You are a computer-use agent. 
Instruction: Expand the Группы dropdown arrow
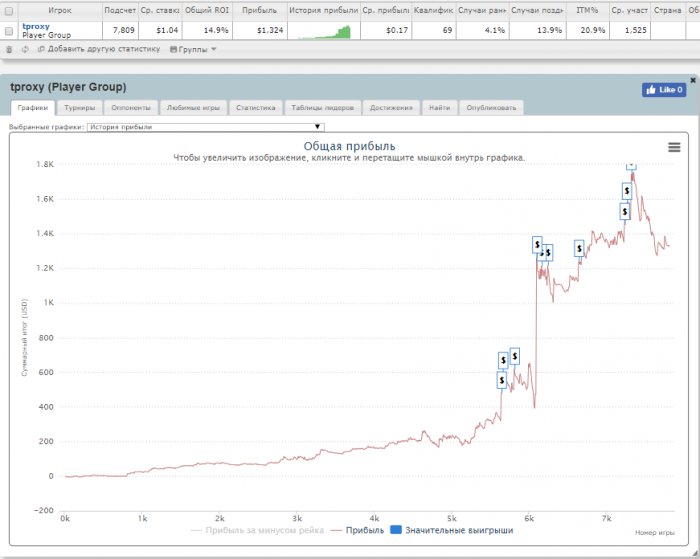coord(213,49)
